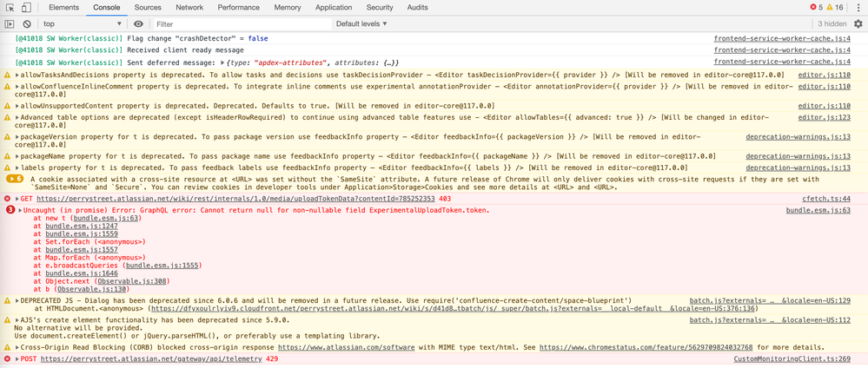Open batch.js locale=en-US:129 link

click(x=770, y=300)
